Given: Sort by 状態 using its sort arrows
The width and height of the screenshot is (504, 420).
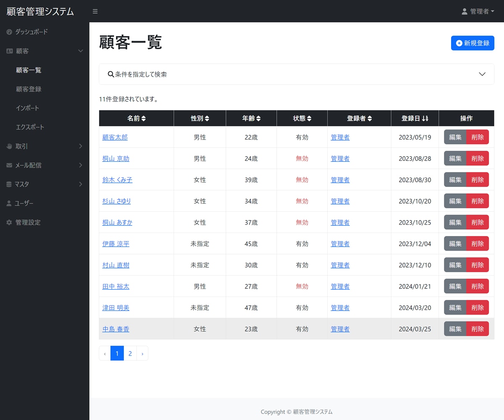Looking at the screenshot, I should 309,119.
